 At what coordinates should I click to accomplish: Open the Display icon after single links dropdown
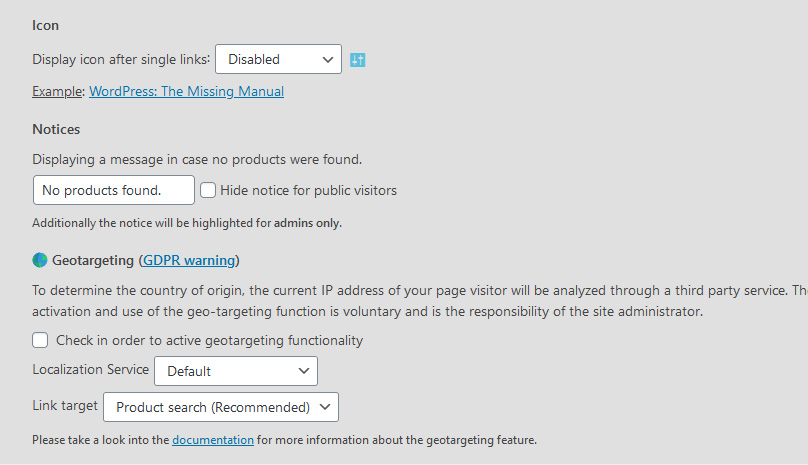coord(278,60)
